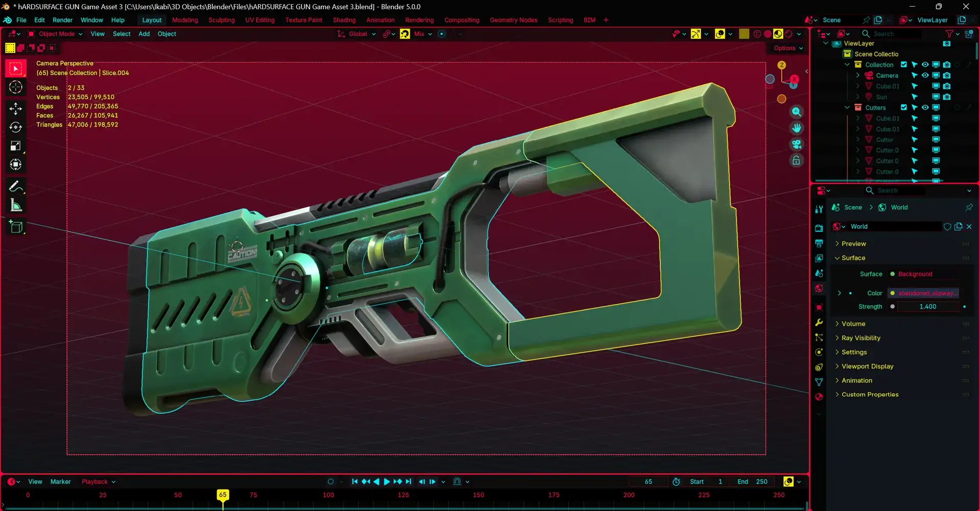Open the World properties tab
This screenshot has width=980, height=511.
[x=819, y=288]
